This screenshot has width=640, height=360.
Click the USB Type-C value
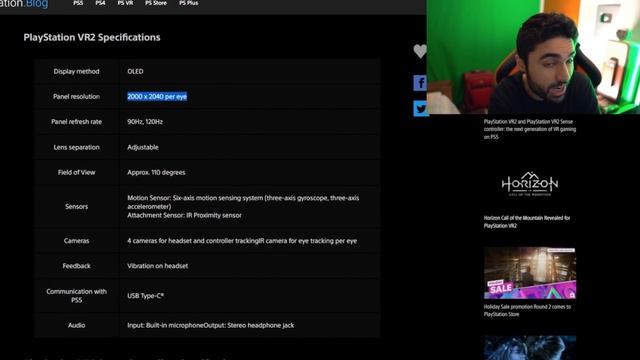146,296
